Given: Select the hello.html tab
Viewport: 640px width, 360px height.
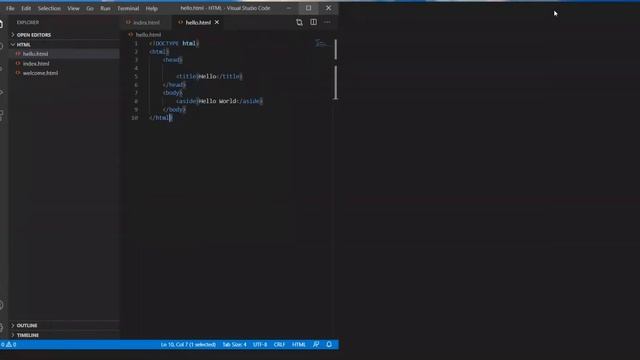Looking at the screenshot, I should 198,22.
